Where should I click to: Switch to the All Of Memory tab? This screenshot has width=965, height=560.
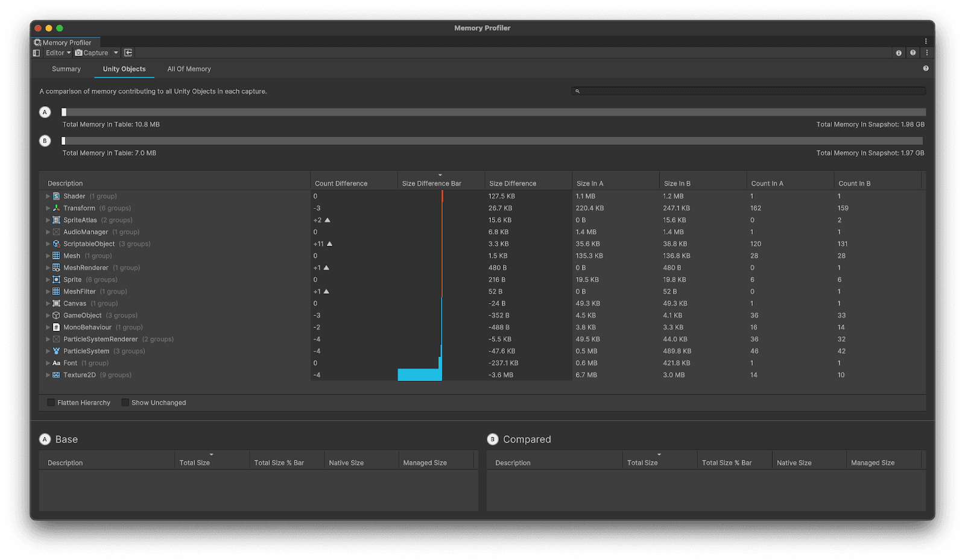click(189, 69)
